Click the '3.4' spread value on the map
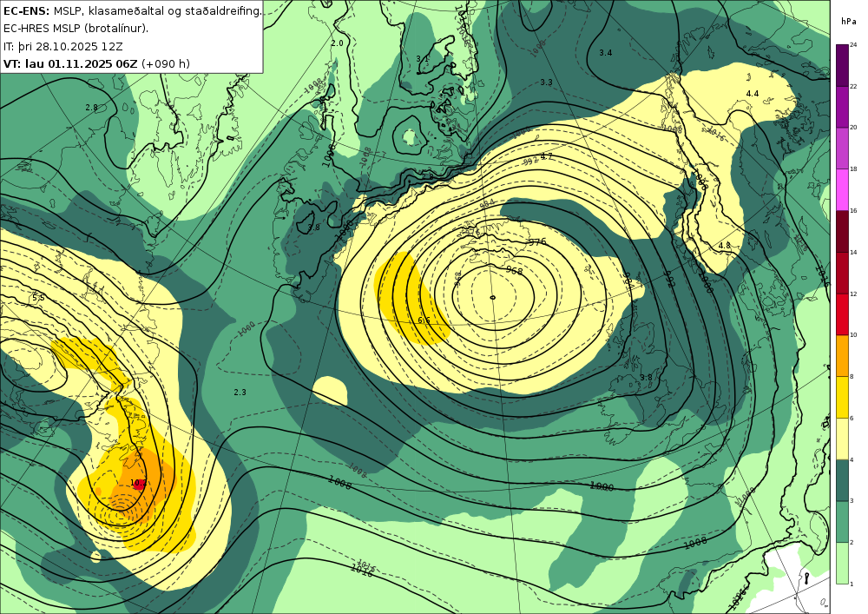 (606, 53)
